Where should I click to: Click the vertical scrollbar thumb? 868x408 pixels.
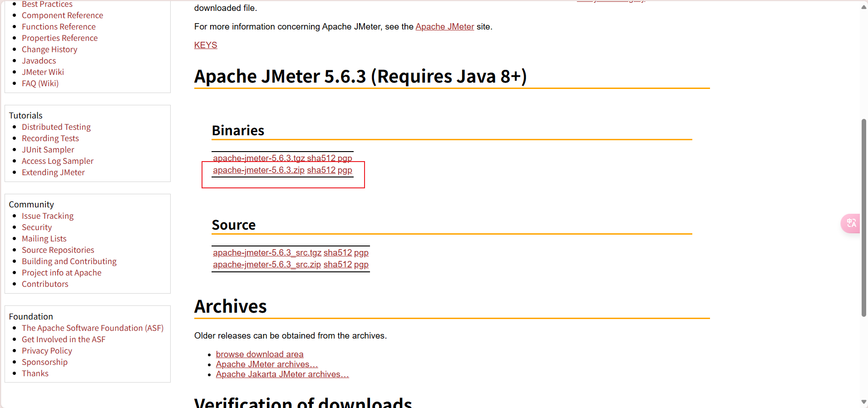[x=864, y=218]
